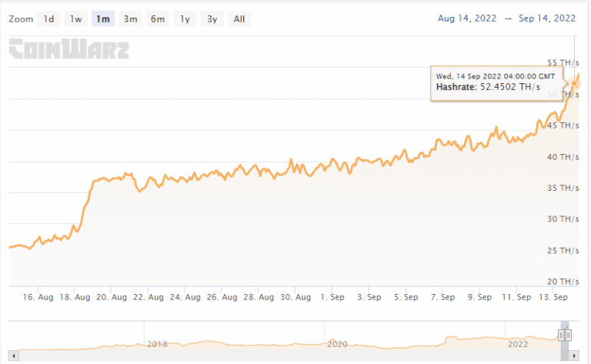Click the scrollbar right arrow button

[x=574, y=357]
